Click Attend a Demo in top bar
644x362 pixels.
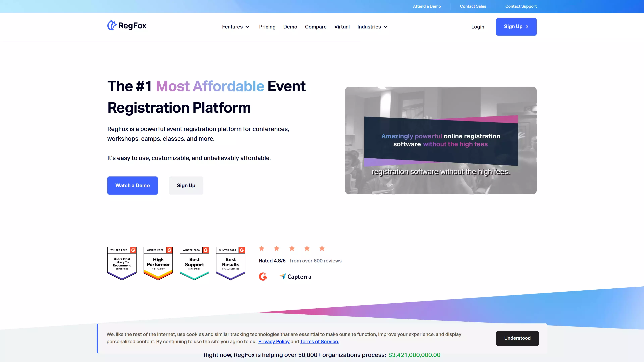427,6
